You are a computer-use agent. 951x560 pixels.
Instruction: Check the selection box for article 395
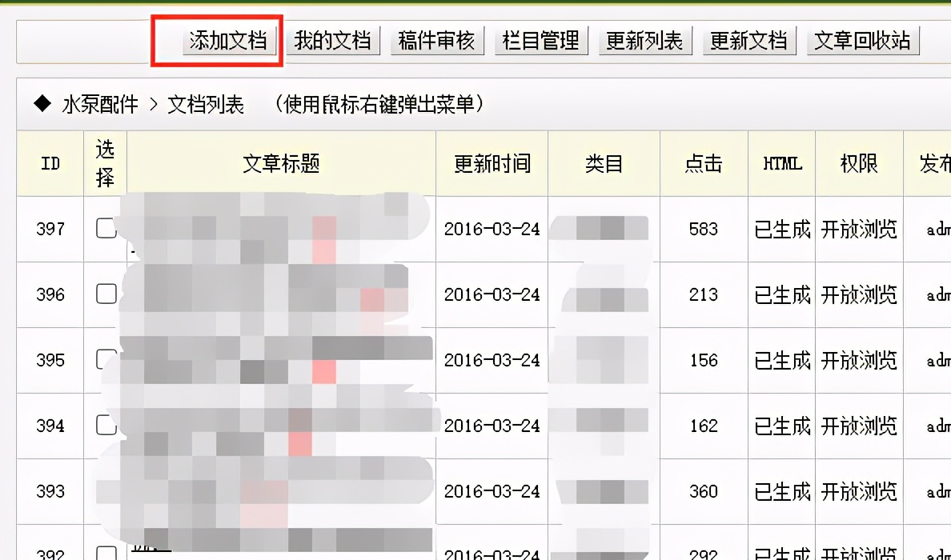[x=106, y=360]
